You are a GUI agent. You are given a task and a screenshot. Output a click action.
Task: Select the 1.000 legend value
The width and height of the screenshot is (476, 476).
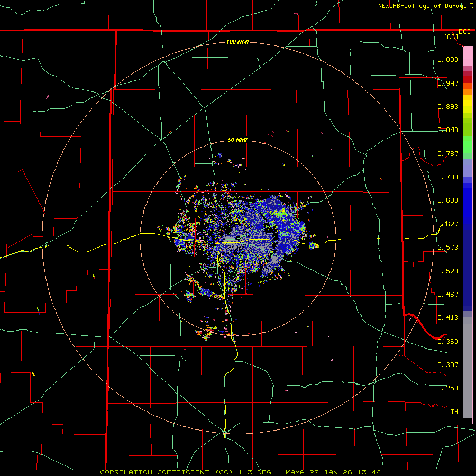click(448, 59)
